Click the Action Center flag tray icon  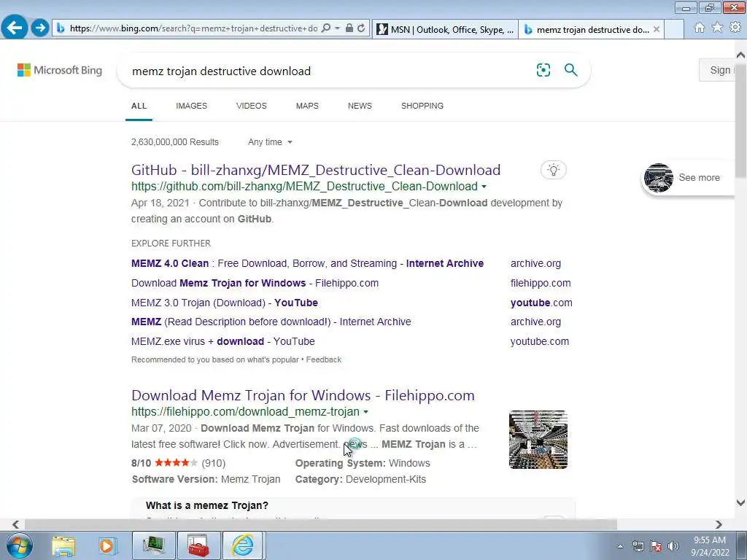[656, 546]
